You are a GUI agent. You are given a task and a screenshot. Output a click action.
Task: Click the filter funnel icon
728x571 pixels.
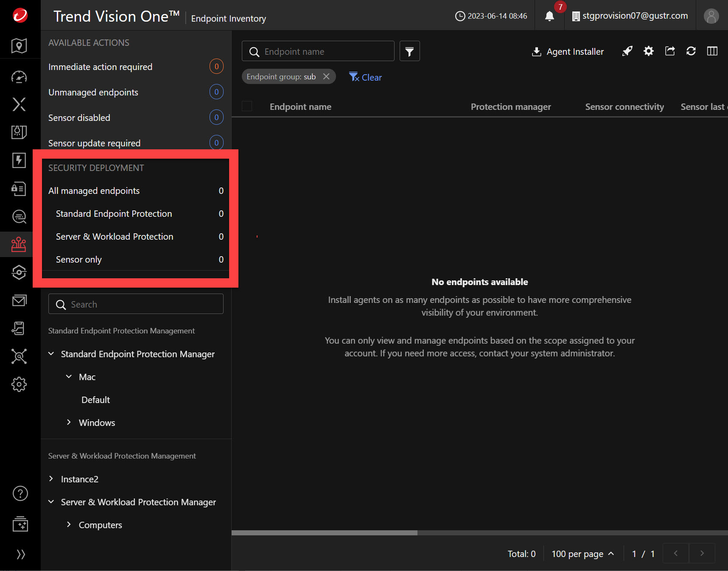pos(409,51)
